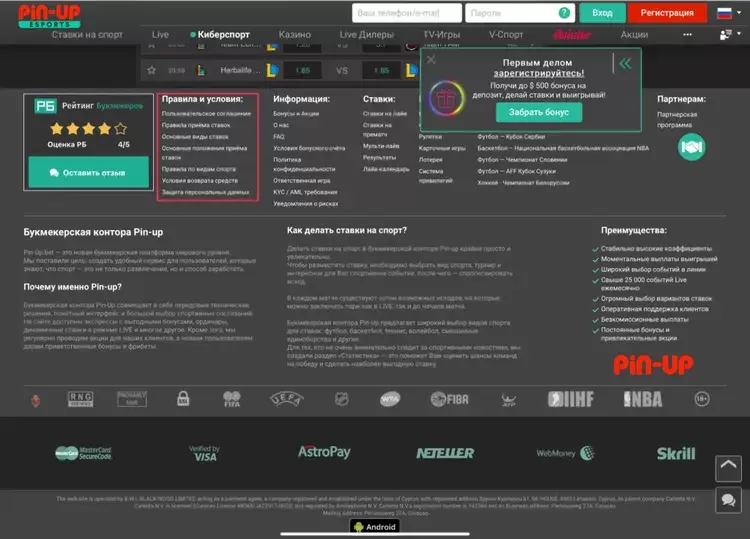Open the Мульти-лайв link under Ставки
Viewport: 750px width, 539px height.
pos(381,146)
